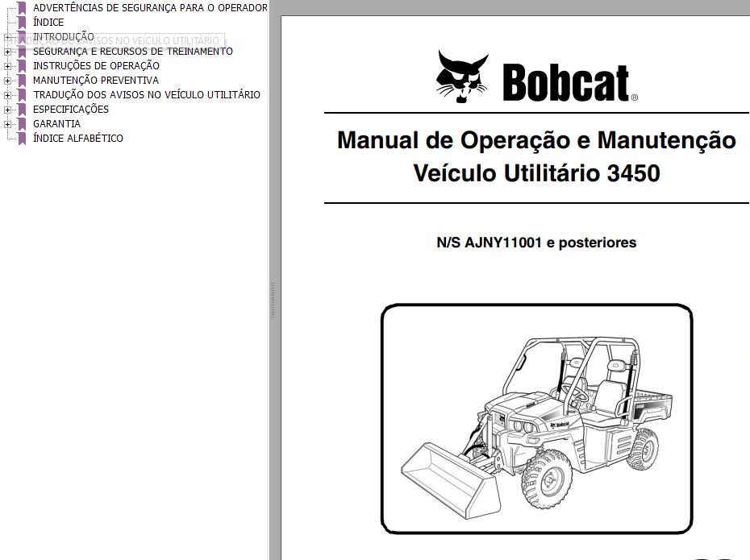The image size is (750, 560).
Task: Click serial text 'N/S AJNY11001 e posteriores'
Action: click(x=536, y=243)
